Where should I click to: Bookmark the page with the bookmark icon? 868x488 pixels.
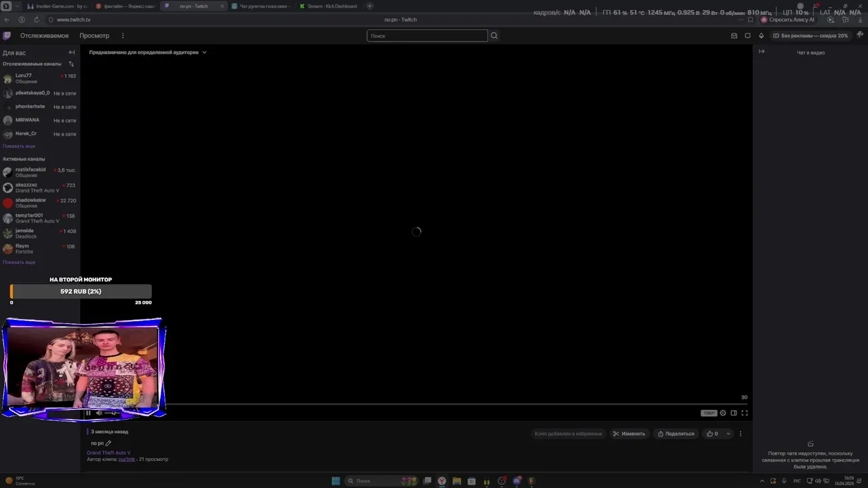[x=750, y=20]
